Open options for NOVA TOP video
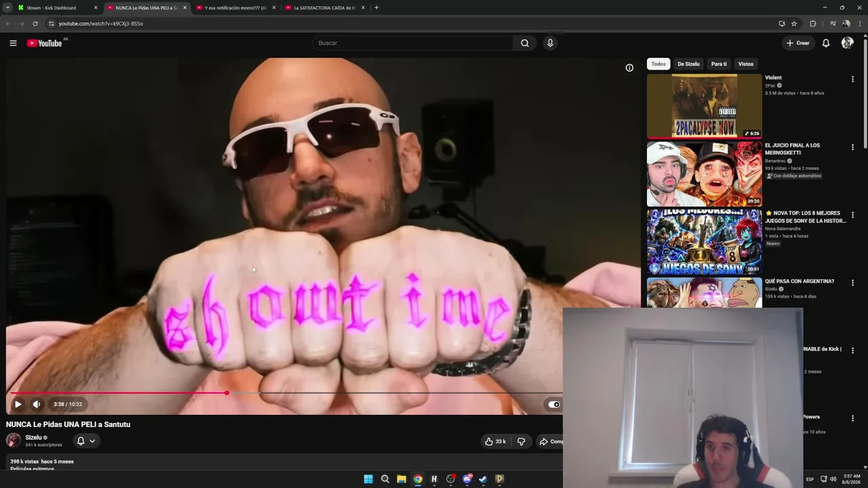868x488 pixels. (852, 215)
